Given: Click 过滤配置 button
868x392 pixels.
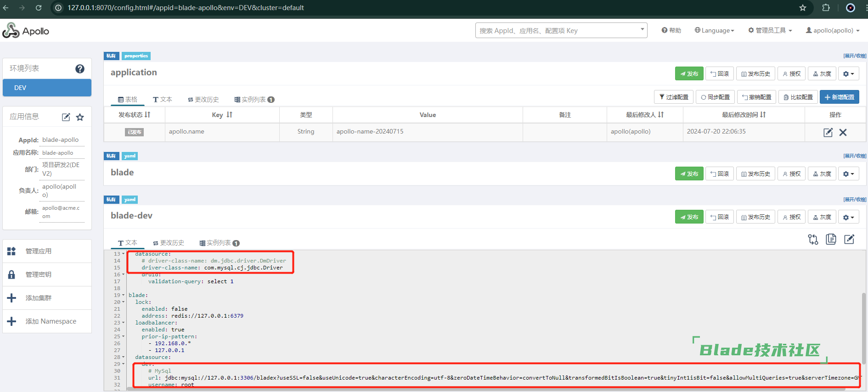Looking at the screenshot, I should coord(674,97).
